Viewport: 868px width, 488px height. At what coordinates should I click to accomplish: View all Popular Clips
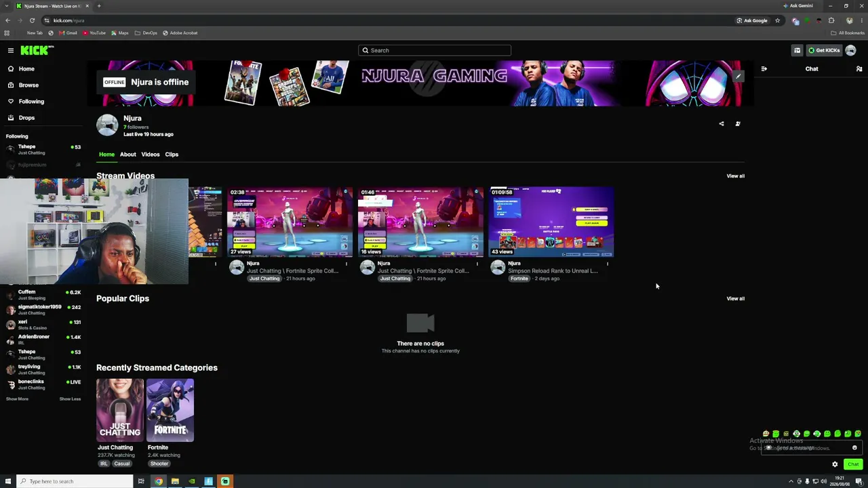[x=736, y=299]
